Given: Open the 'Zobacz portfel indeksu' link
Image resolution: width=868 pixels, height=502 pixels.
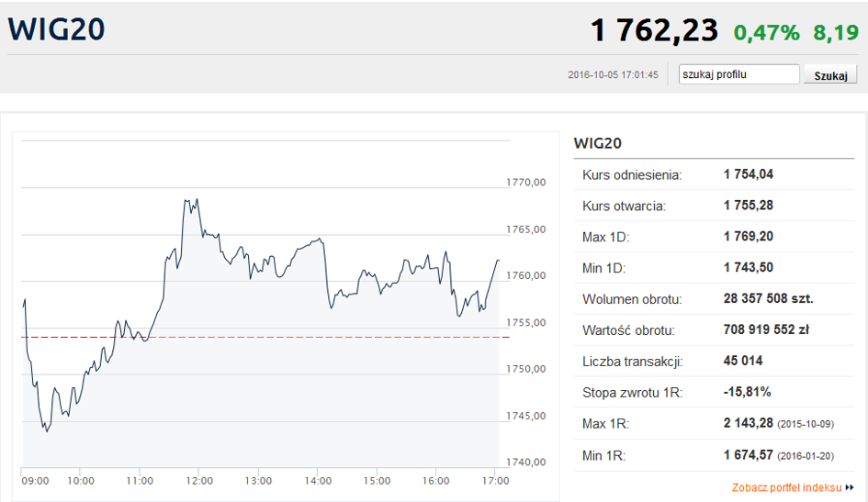Looking at the screenshot, I should (x=786, y=487).
